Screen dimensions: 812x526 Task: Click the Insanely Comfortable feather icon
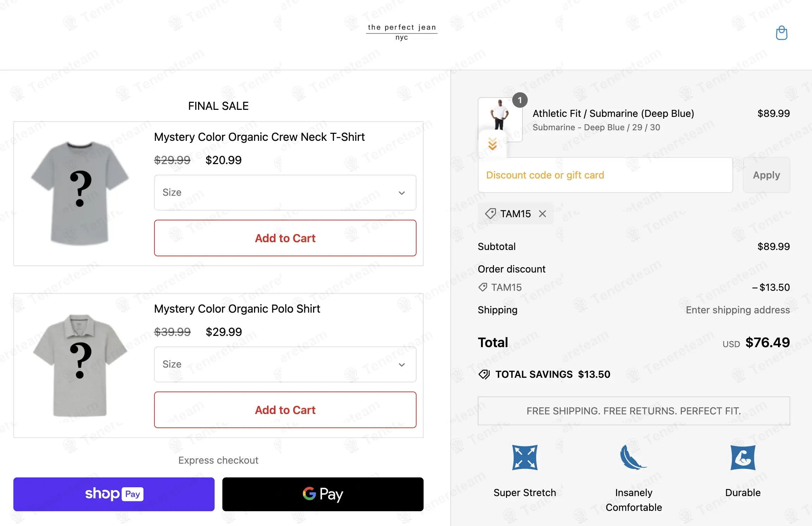633,457
